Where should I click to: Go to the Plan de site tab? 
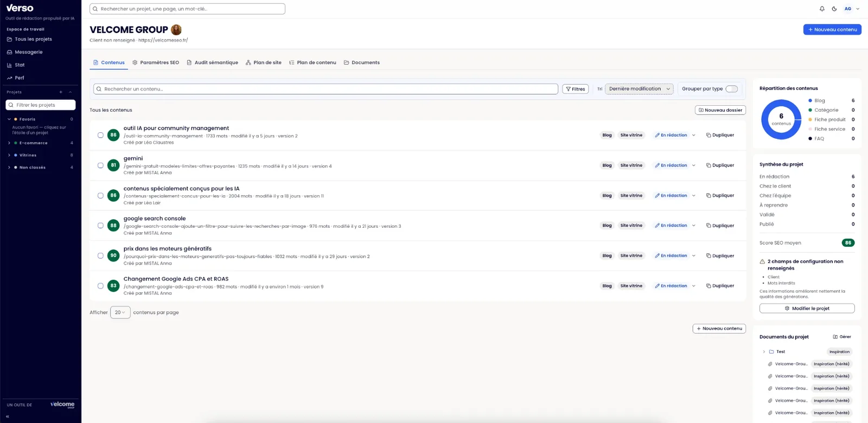pos(264,62)
